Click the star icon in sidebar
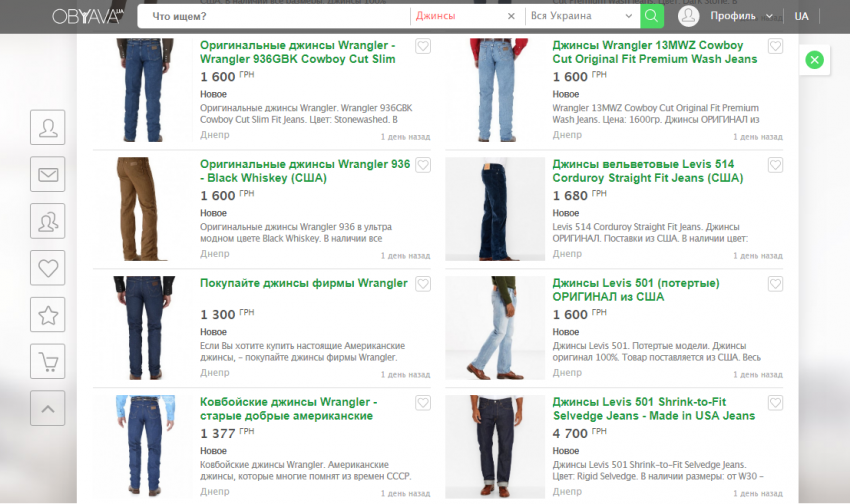 48,314
